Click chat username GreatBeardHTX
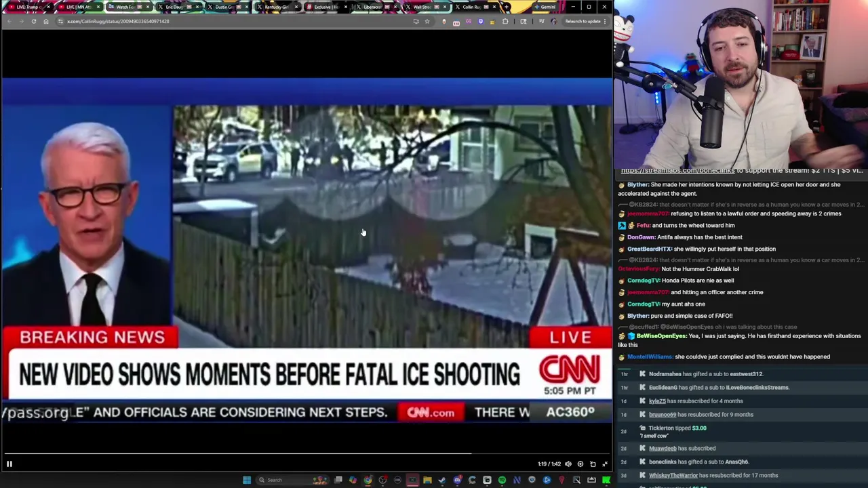868x488 pixels. click(x=649, y=249)
